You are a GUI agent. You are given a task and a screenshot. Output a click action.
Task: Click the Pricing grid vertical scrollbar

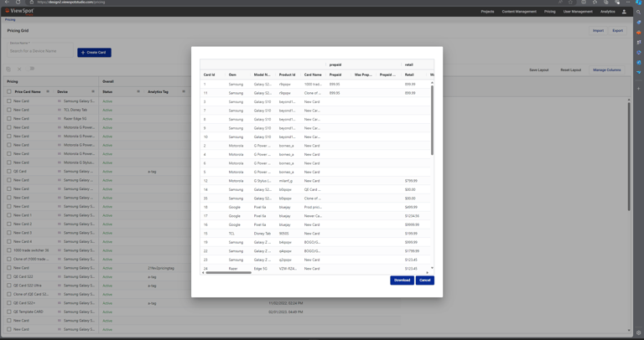[629, 157]
